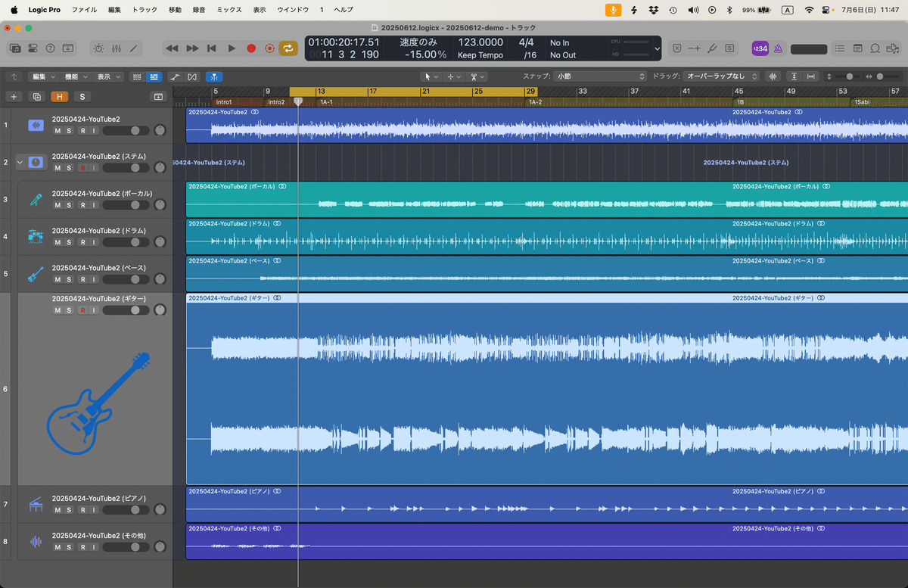The image size is (908, 588).
Task: Solo the ボーカル track
Action: point(70,204)
